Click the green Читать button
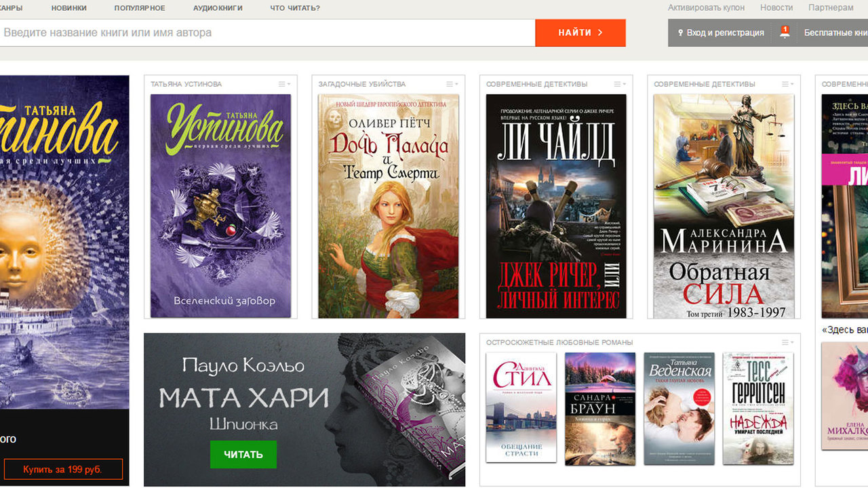 (x=243, y=454)
